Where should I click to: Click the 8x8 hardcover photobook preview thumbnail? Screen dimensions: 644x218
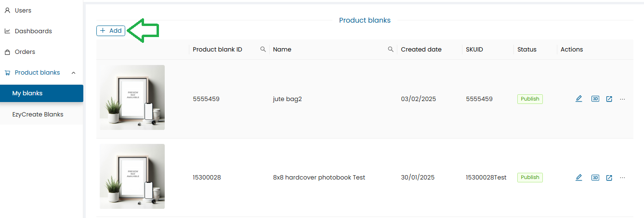[x=132, y=176]
